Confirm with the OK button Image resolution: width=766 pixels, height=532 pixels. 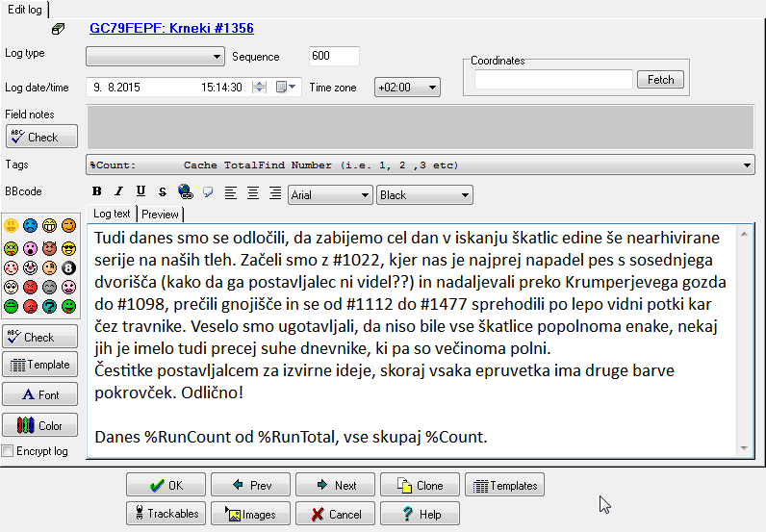(166, 485)
